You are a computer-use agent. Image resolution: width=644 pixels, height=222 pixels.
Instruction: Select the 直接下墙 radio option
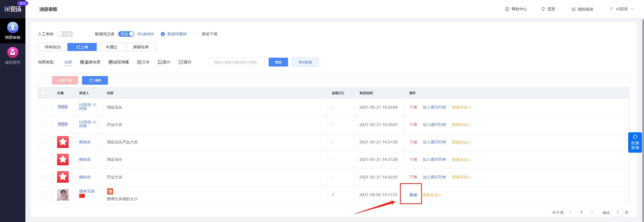(197, 34)
